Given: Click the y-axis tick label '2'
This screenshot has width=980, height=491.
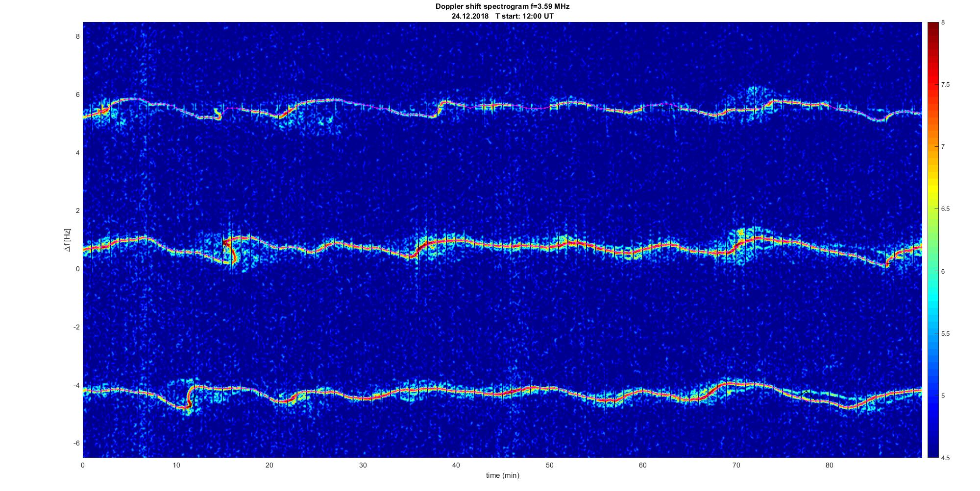Looking at the screenshot, I should coord(77,211).
